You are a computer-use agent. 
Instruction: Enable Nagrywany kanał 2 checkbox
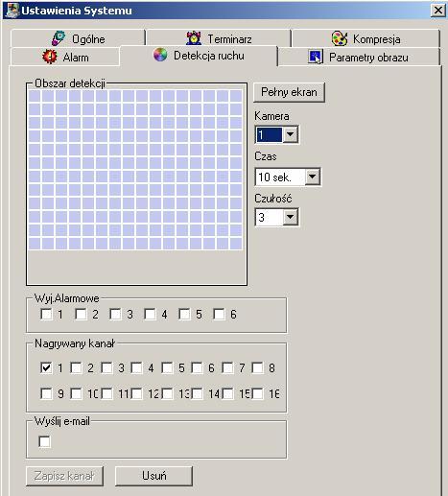tap(77, 367)
